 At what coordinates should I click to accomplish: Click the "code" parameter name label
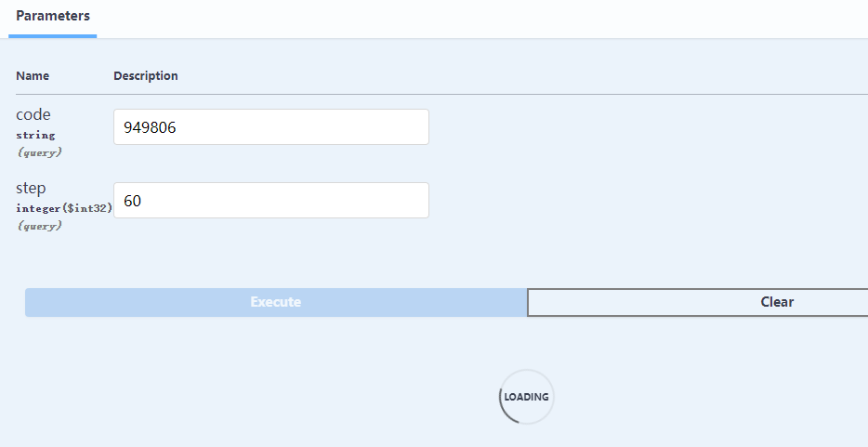pyautogui.click(x=33, y=114)
